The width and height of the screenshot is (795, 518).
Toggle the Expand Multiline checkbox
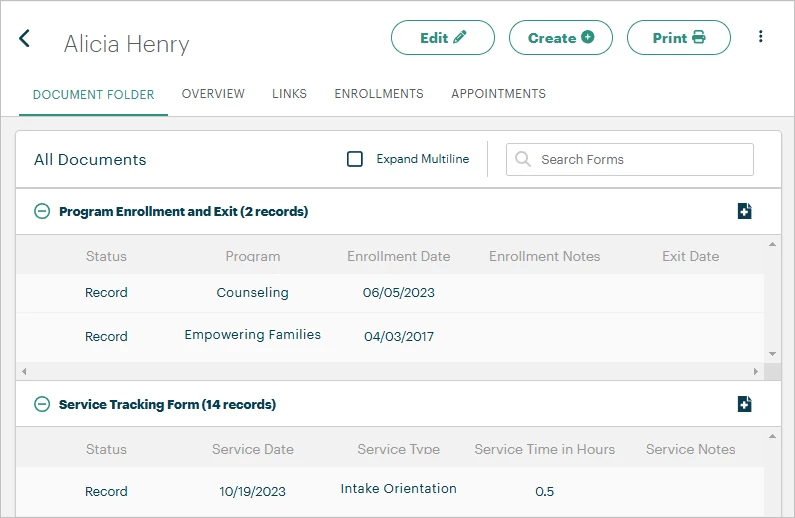354,159
